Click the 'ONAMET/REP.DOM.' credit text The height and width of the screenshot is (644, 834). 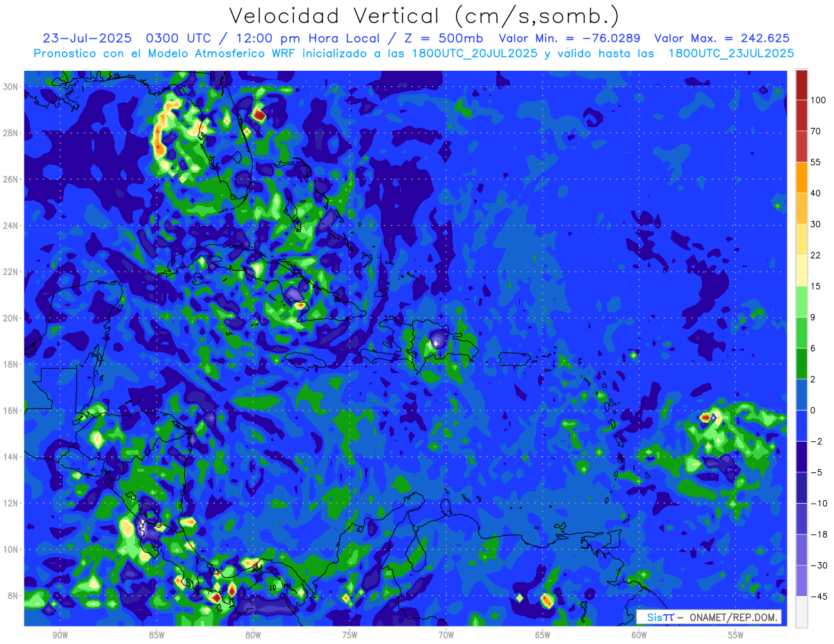coord(734,617)
